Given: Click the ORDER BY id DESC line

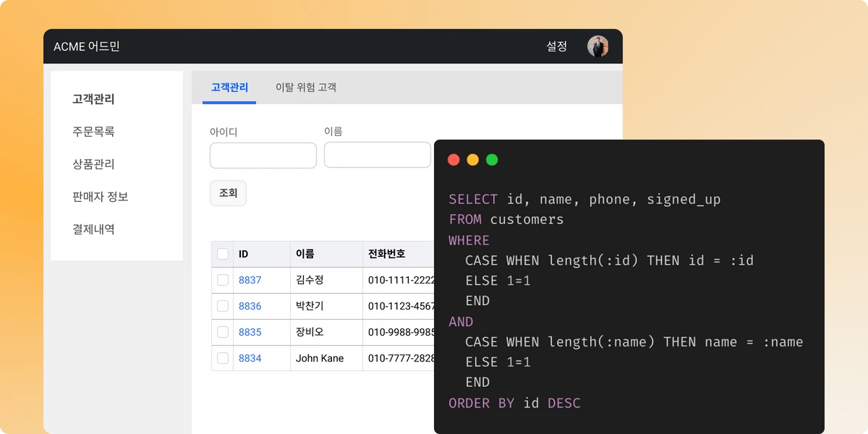Looking at the screenshot, I should (514, 403).
